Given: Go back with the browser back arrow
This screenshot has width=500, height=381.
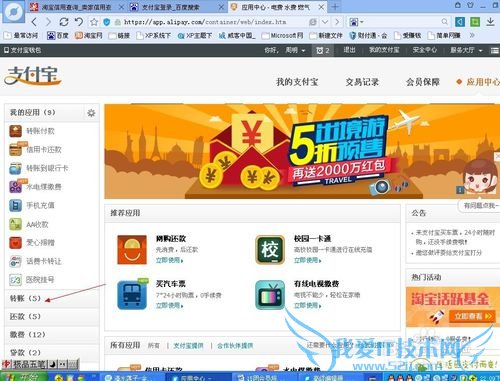Looking at the screenshot, I should tap(34, 22).
